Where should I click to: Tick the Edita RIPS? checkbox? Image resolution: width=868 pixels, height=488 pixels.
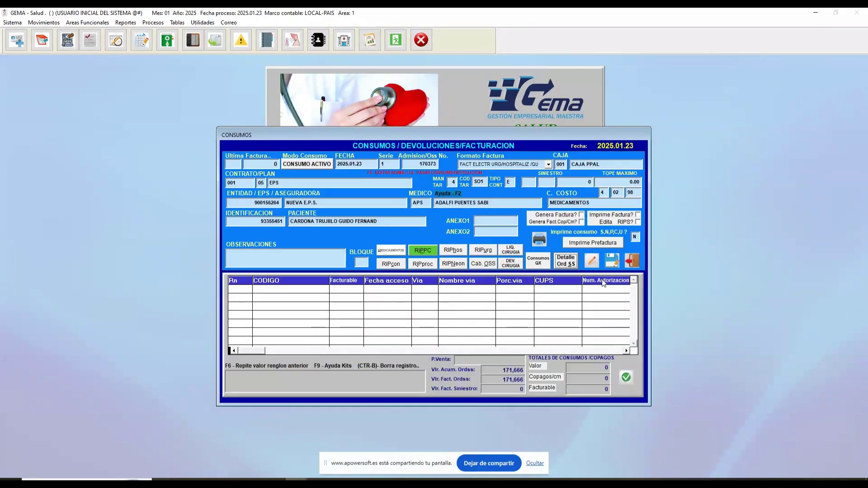pos(637,222)
